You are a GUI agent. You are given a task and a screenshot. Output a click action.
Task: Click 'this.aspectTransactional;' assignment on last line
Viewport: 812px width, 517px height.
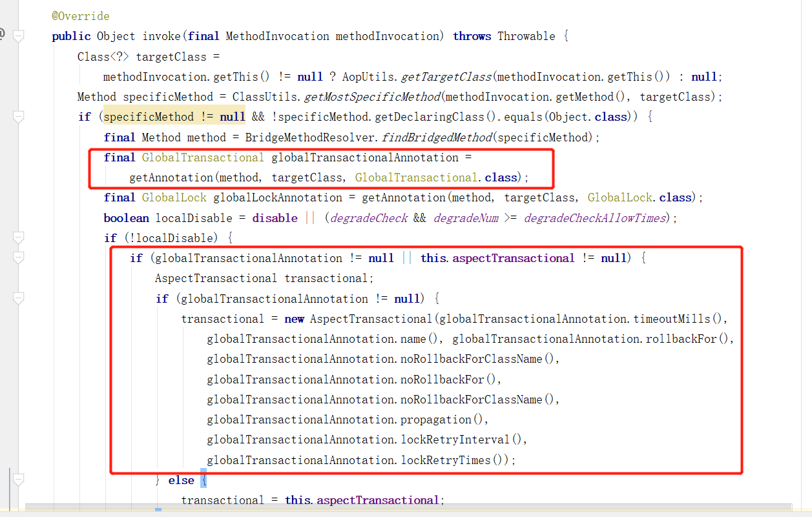coord(364,500)
